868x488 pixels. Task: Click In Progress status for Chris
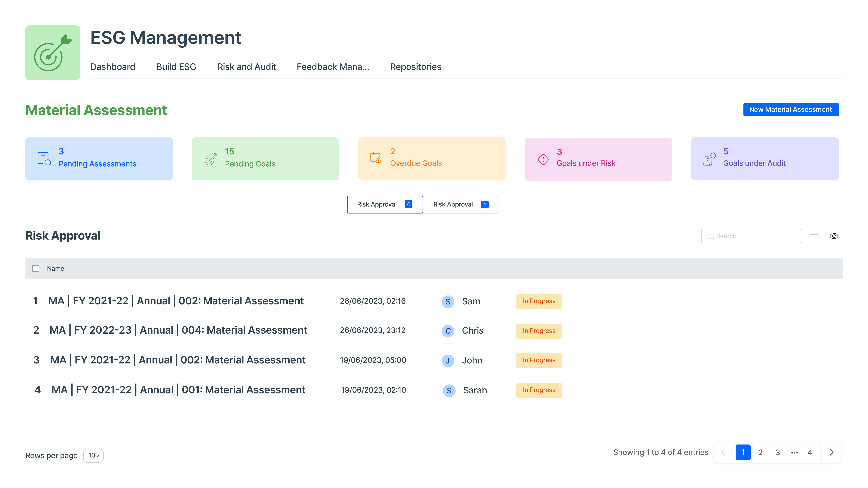539,331
